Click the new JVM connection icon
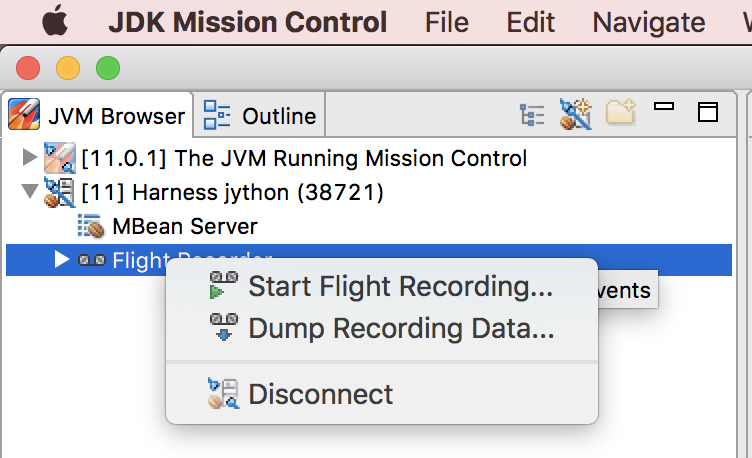Viewport: 752px width, 458px height. (575, 115)
